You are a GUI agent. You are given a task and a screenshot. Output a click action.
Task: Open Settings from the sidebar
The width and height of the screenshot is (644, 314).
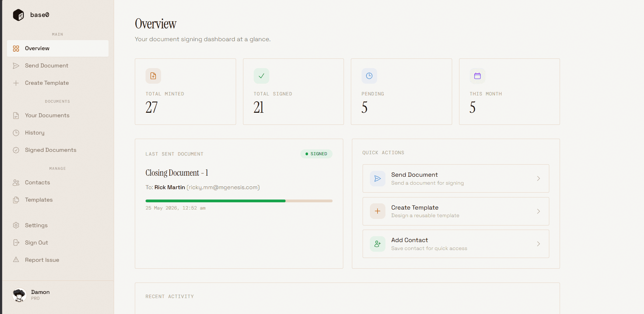click(58, 225)
